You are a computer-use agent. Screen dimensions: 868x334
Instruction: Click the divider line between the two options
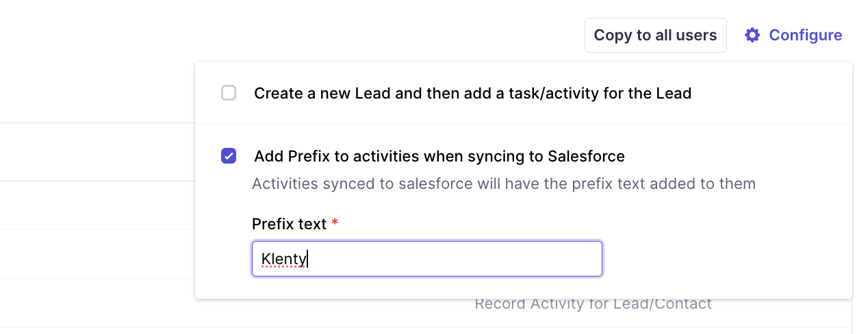click(523, 124)
